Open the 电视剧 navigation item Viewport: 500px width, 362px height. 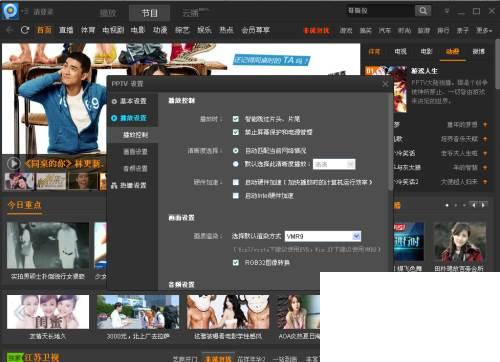(x=113, y=30)
